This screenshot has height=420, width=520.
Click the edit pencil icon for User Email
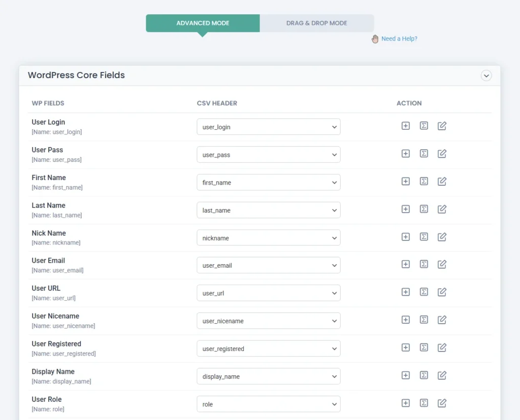click(x=442, y=264)
